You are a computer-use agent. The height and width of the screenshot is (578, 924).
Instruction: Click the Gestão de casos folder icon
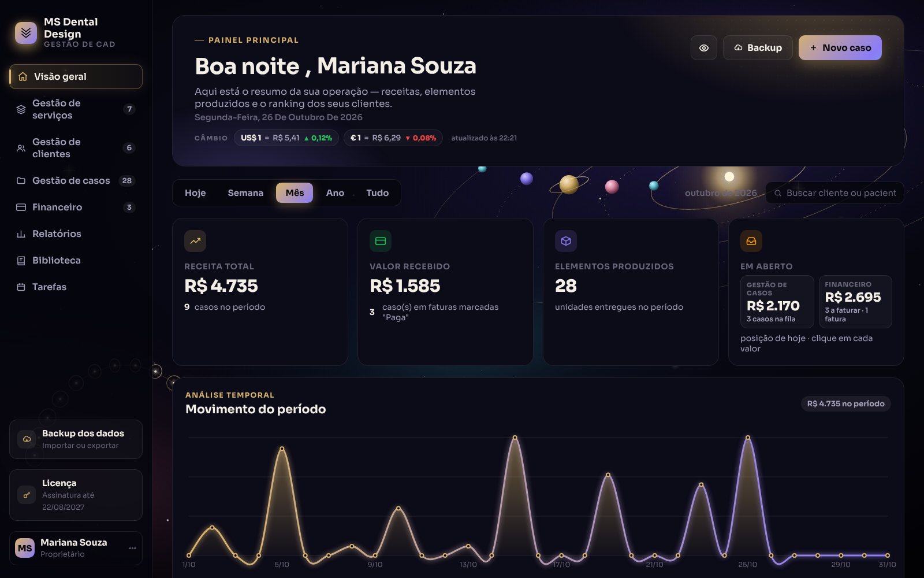click(x=21, y=180)
